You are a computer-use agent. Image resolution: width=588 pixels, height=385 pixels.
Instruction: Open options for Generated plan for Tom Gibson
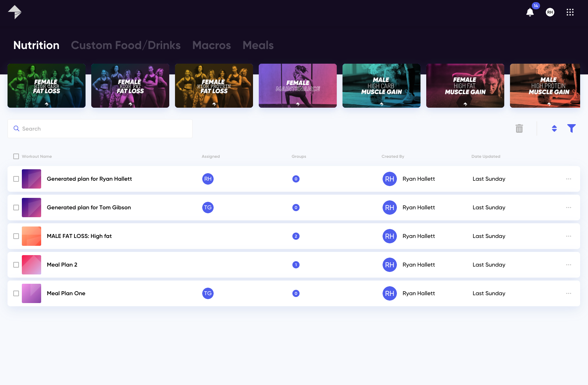coord(569,208)
